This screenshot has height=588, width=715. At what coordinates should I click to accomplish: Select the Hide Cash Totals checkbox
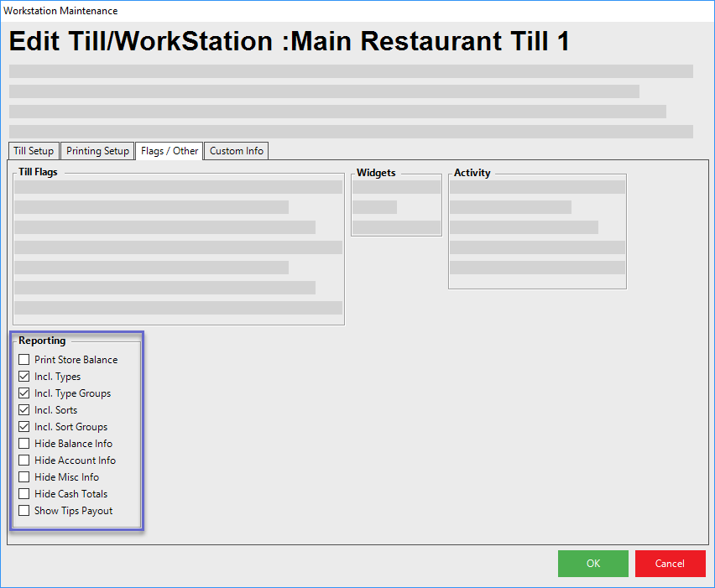click(x=24, y=494)
